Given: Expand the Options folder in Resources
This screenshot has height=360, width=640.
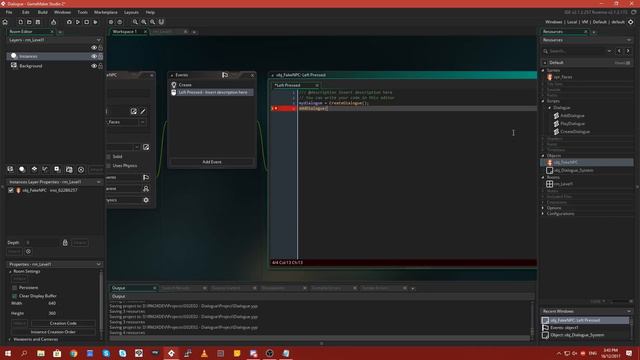Looking at the screenshot, I should click(543, 208).
